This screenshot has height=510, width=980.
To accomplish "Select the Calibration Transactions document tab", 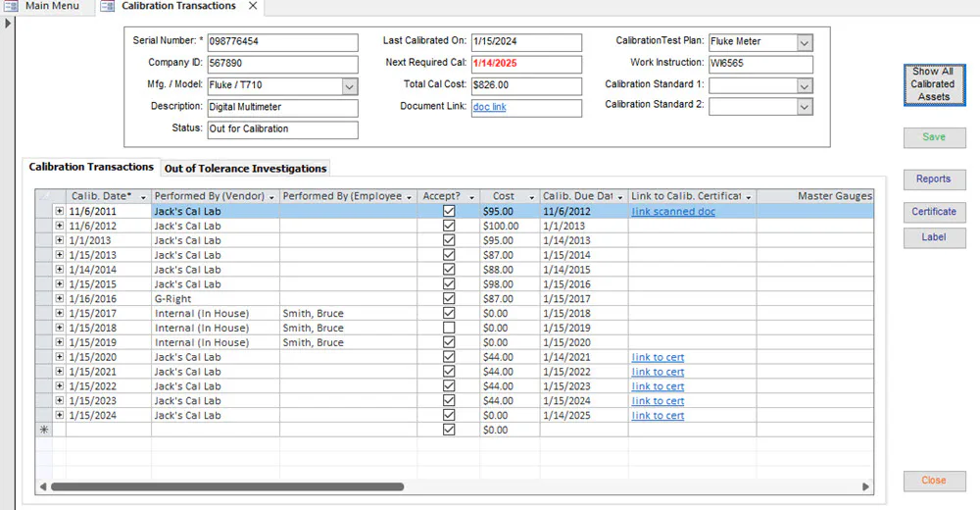I will 178,6.
